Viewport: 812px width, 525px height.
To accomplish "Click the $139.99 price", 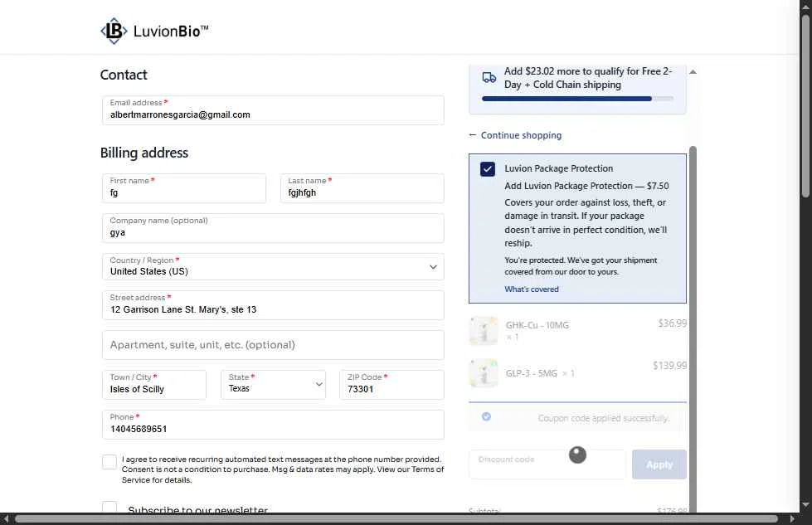I will click(x=669, y=366).
